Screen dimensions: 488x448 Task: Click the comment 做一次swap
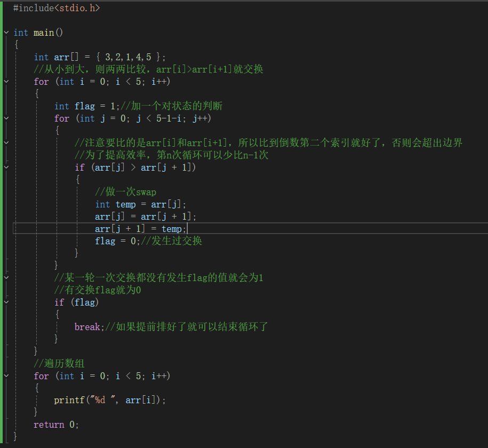coord(126,192)
